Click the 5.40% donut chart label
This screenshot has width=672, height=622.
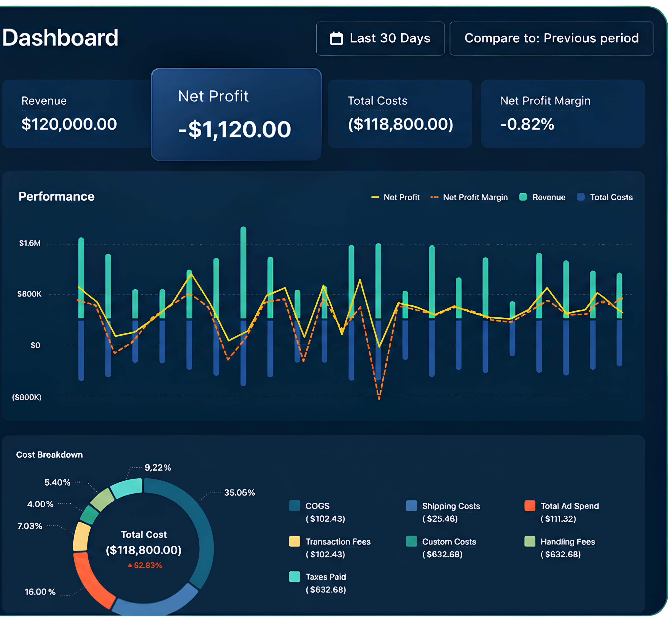58,482
